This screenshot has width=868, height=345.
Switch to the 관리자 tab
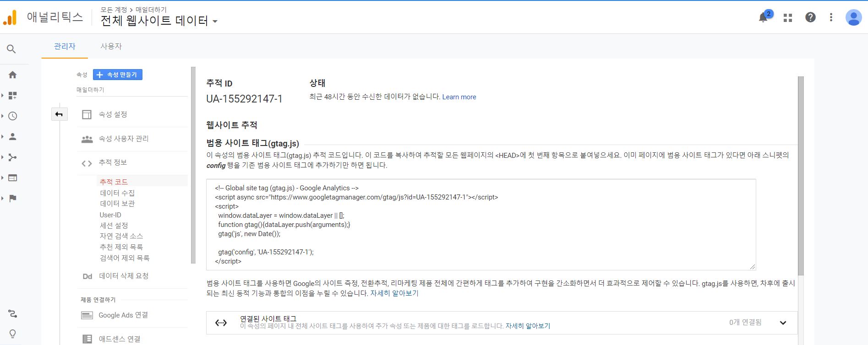[65, 46]
